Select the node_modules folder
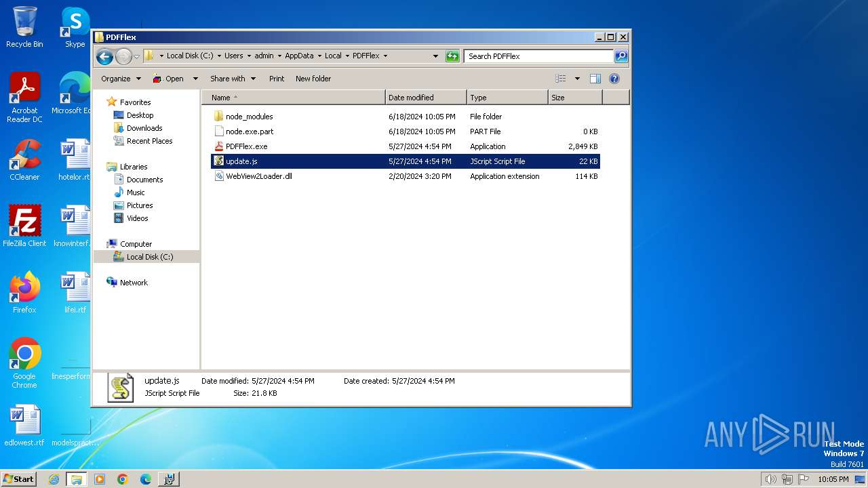This screenshot has width=868, height=488. [x=249, y=117]
